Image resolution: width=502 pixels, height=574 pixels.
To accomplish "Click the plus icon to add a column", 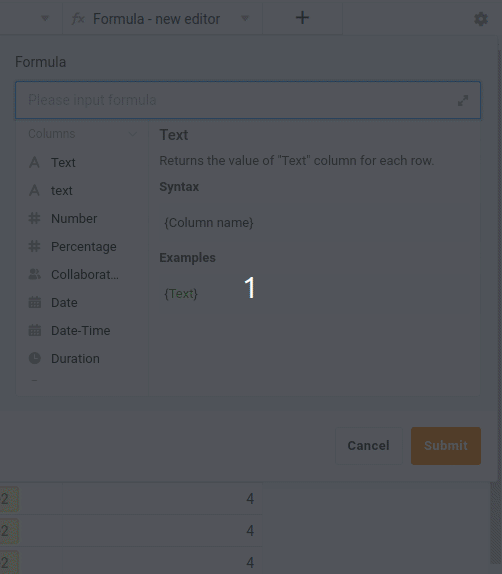I will 302,18.
